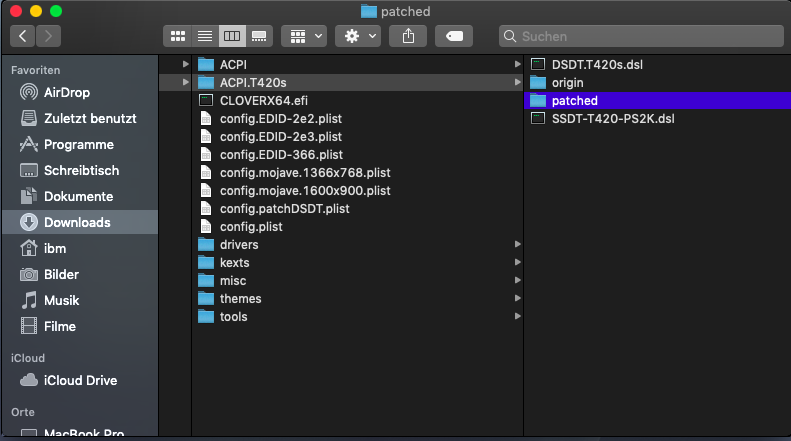
Task: Click the arrow right of the tools folder
Action: (x=517, y=316)
